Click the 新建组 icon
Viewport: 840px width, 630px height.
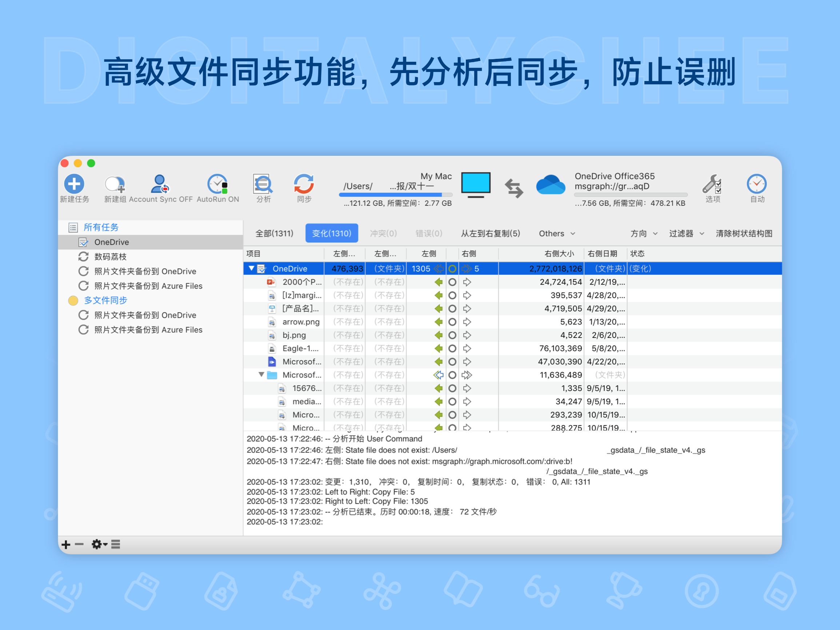(115, 185)
